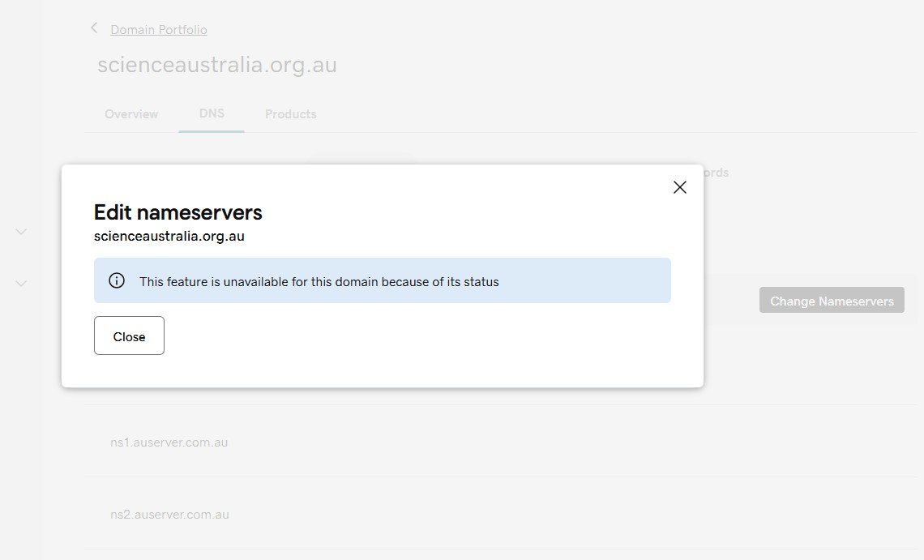Click the unavailable feature message text
This screenshot has height=560, width=924.
(319, 282)
